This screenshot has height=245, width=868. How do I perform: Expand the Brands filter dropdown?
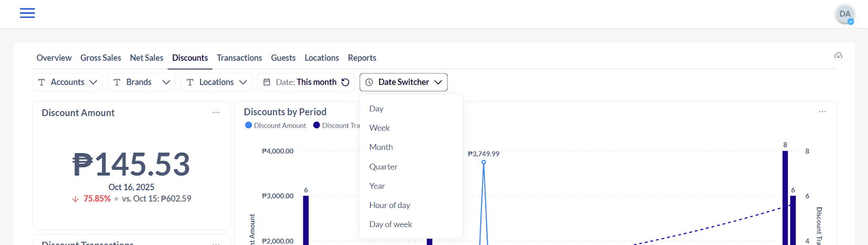tap(141, 82)
